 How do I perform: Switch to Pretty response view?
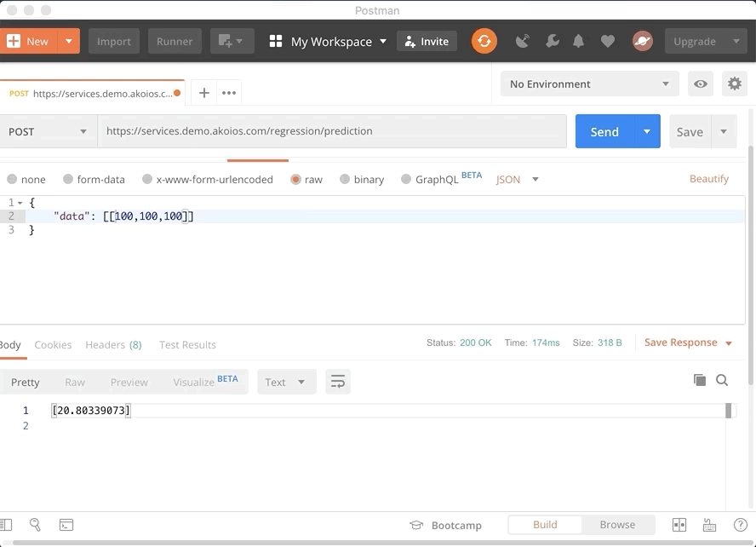[25, 382]
